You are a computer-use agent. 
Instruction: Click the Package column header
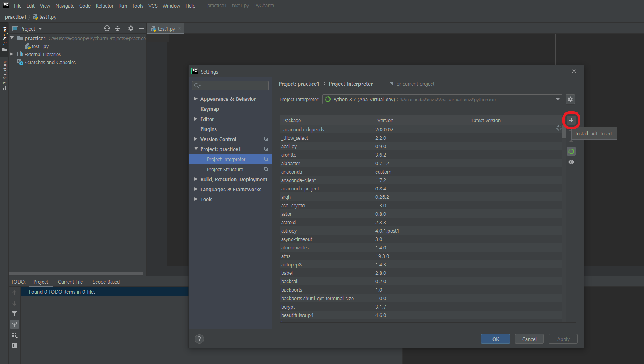tap(327, 120)
